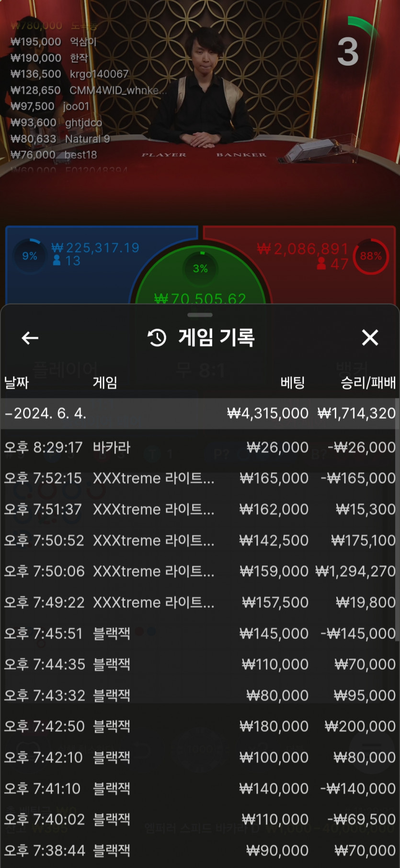
Task: Open the 오후 7:38:44 블랙잭 record
Action: pos(200,850)
